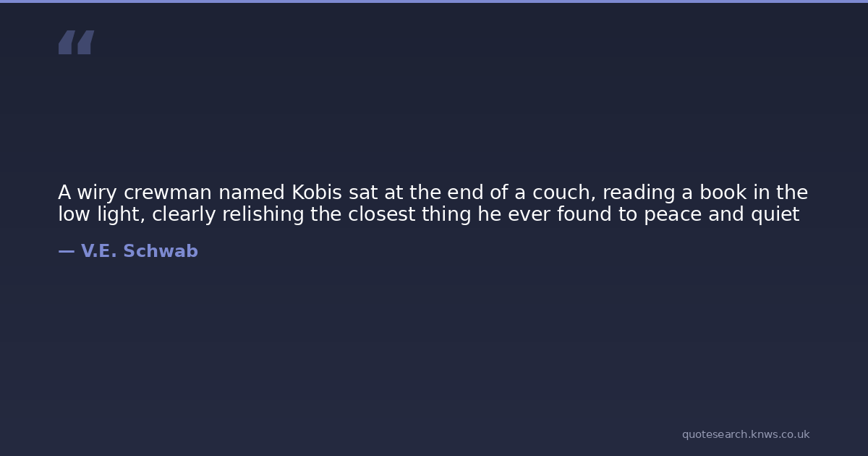Click the word "crewman" in the quote
The width and height of the screenshot is (868, 456).
tap(168, 193)
